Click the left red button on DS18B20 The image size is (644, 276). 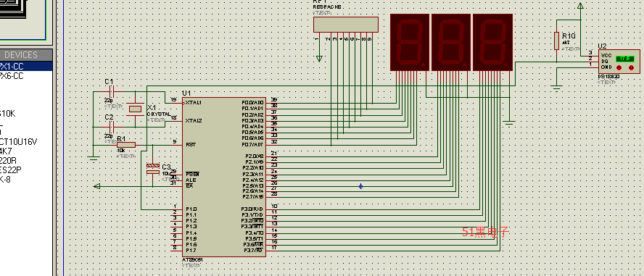pyautogui.click(x=619, y=67)
